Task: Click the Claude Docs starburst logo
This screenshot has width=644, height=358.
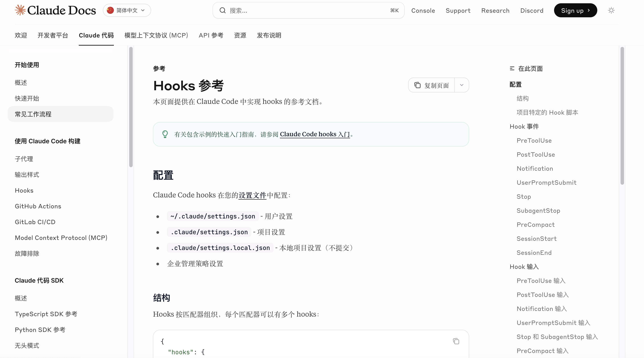Action: point(20,10)
